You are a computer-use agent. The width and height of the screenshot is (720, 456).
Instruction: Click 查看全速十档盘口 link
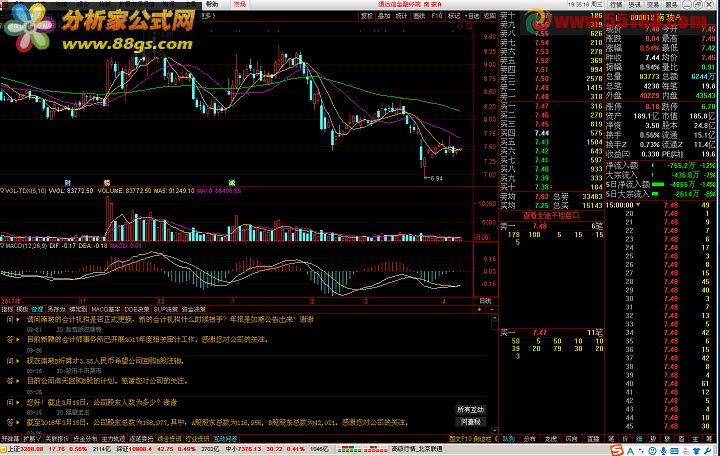coord(551,215)
